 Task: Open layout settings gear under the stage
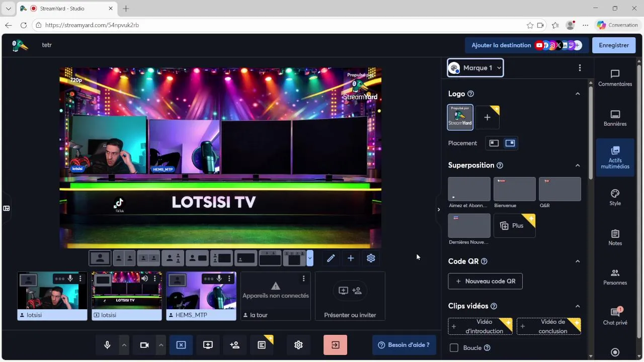[371, 258]
